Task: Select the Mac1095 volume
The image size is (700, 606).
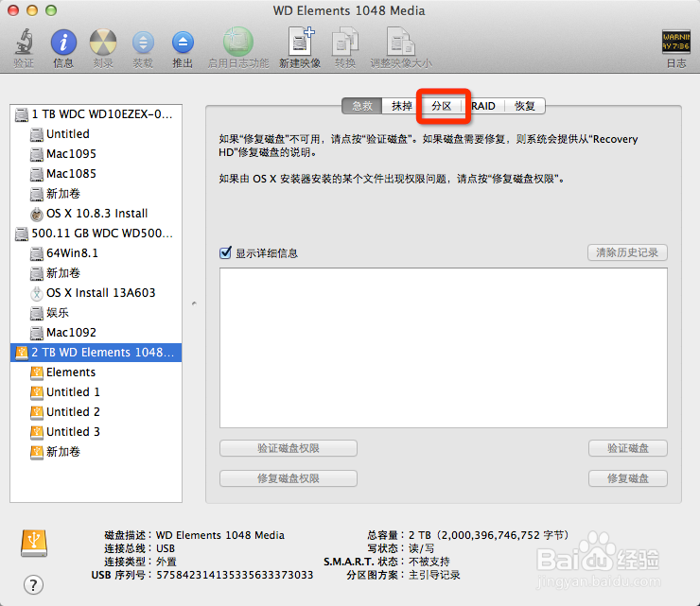Action: point(96,154)
